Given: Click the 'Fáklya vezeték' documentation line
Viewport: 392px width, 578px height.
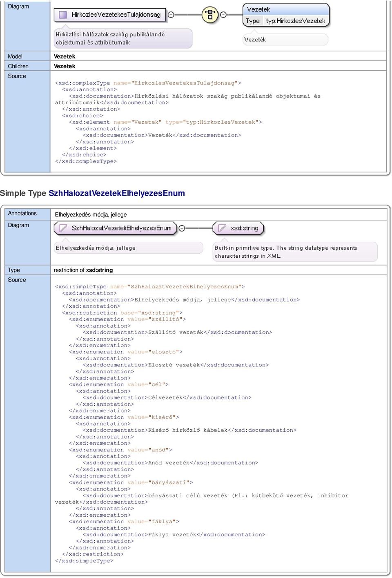Looking at the screenshot, I should tap(174, 535).
